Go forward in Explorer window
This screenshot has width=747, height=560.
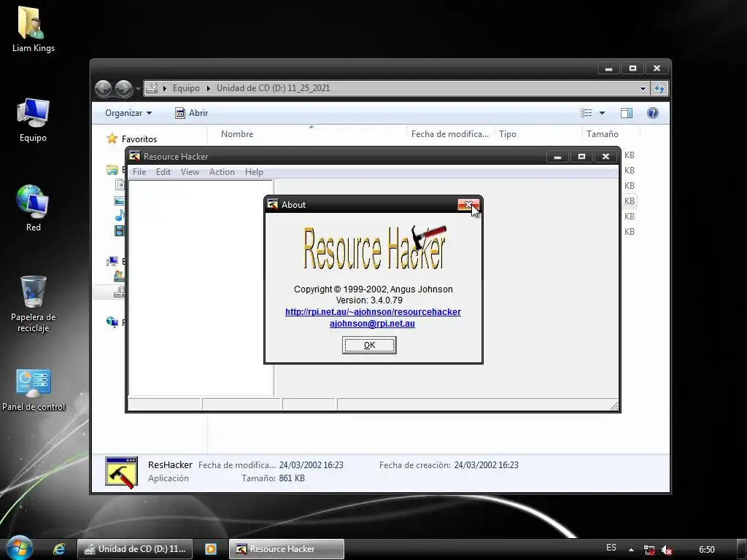(124, 88)
